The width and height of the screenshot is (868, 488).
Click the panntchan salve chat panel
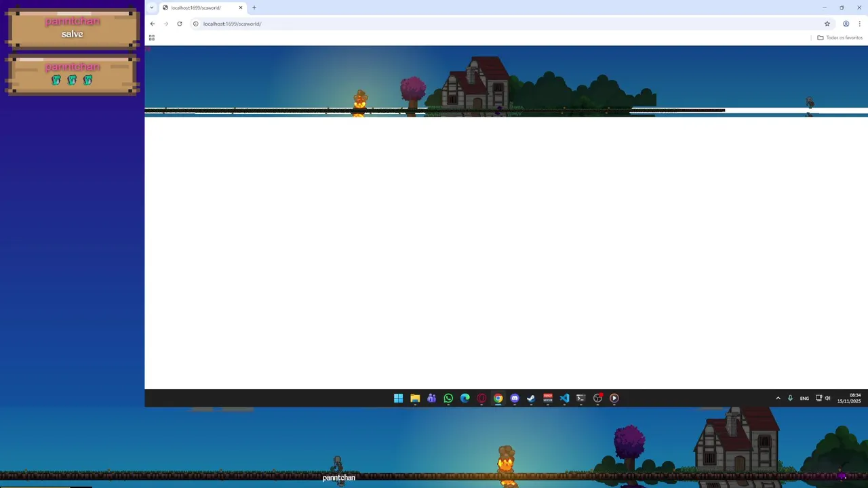(x=72, y=28)
